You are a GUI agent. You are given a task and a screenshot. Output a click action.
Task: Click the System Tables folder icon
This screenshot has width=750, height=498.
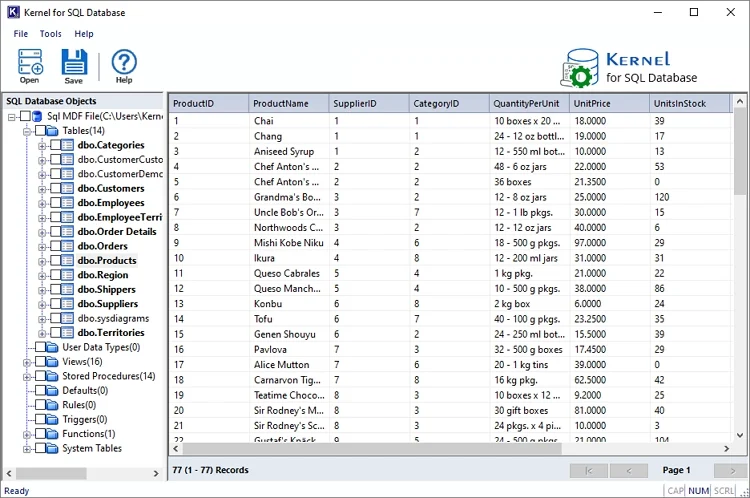pyautogui.click(x=53, y=448)
